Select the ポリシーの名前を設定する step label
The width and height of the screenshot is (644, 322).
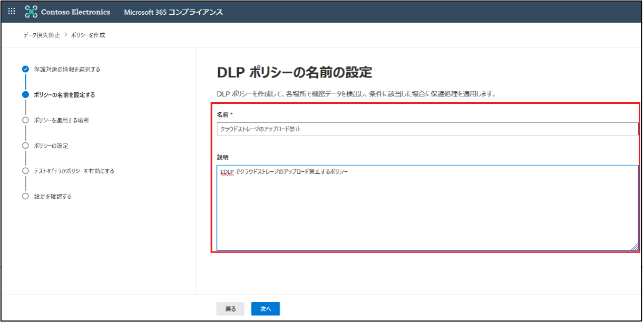[x=64, y=95]
